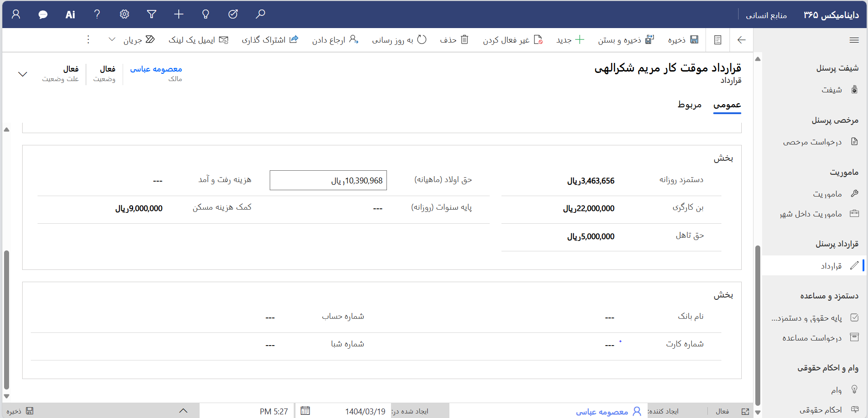Click ذخیره و بستن button

[x=626, y=40]
